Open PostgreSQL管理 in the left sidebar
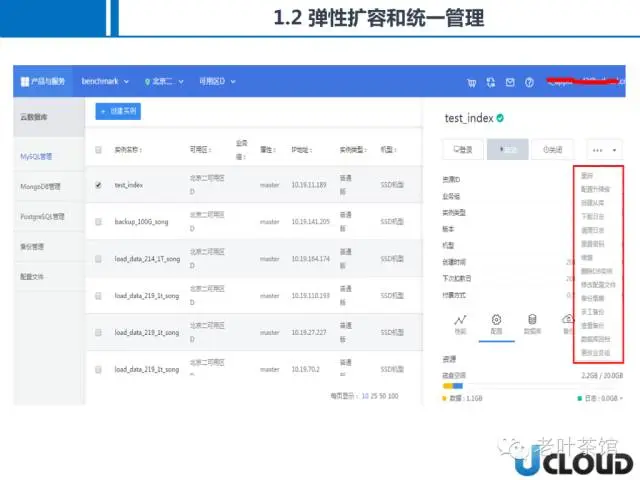The image size is (640, 480). coord(42,216)
